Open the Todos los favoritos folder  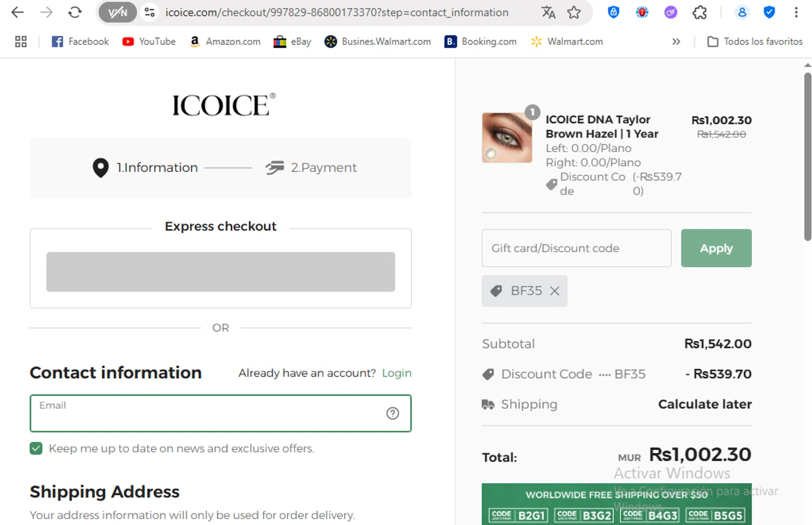755,42
